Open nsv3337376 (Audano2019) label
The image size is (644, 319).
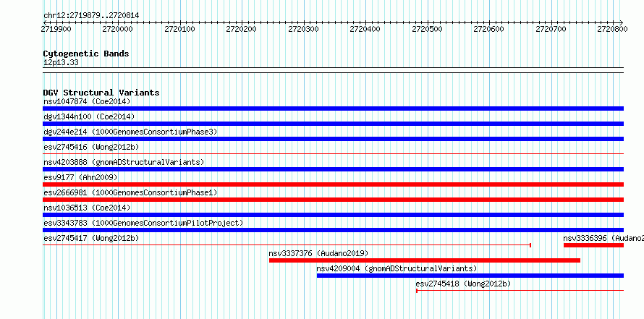click(318, 253)
